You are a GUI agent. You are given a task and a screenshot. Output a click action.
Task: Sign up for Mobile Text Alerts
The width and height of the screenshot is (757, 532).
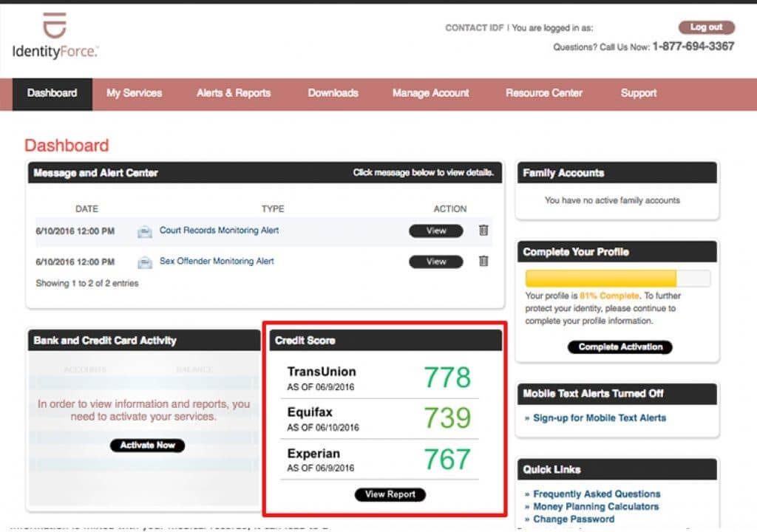pos(599,418)
